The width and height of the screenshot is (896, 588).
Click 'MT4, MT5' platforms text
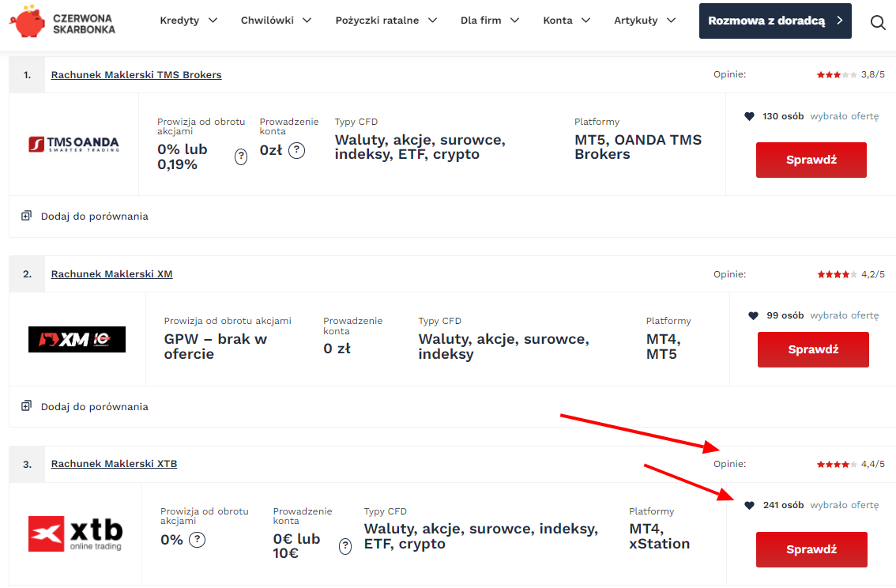point(663,346)
